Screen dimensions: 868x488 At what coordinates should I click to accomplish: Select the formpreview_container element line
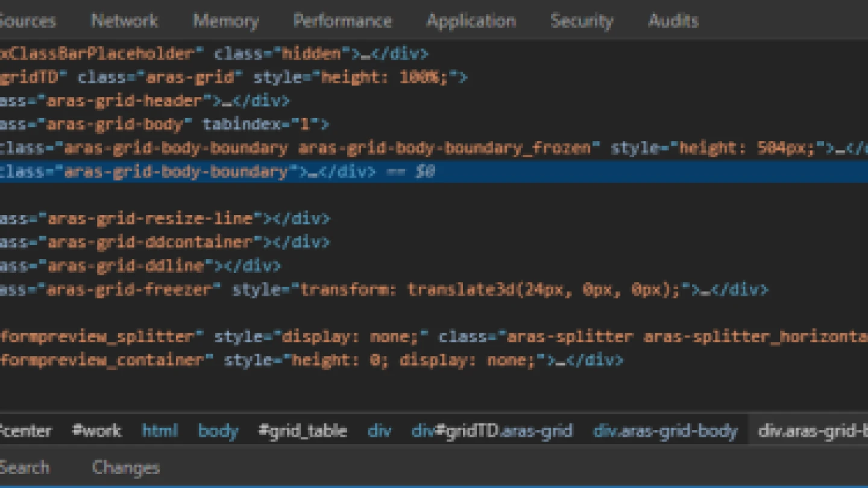click(312, 360)
